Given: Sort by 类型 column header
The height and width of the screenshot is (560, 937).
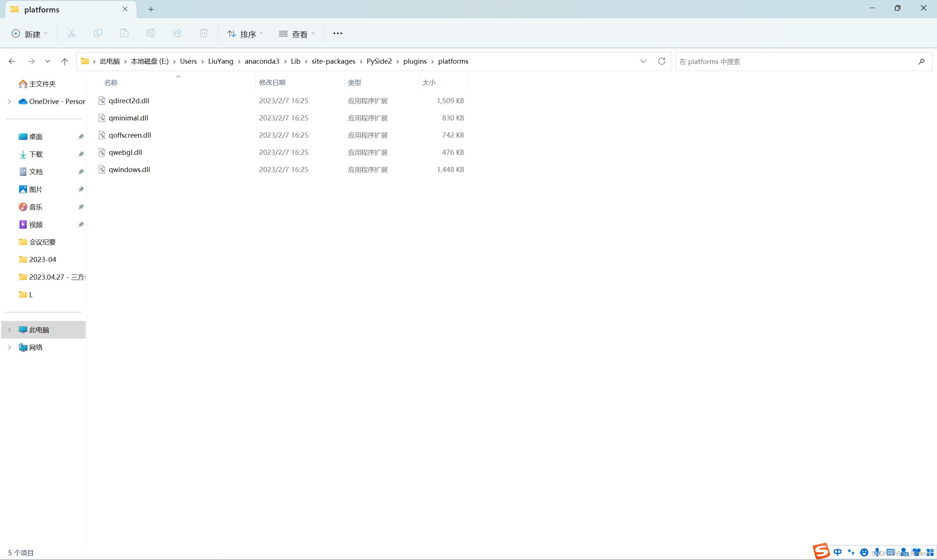Looking at the screenshot, I should (x=355, y=82).
